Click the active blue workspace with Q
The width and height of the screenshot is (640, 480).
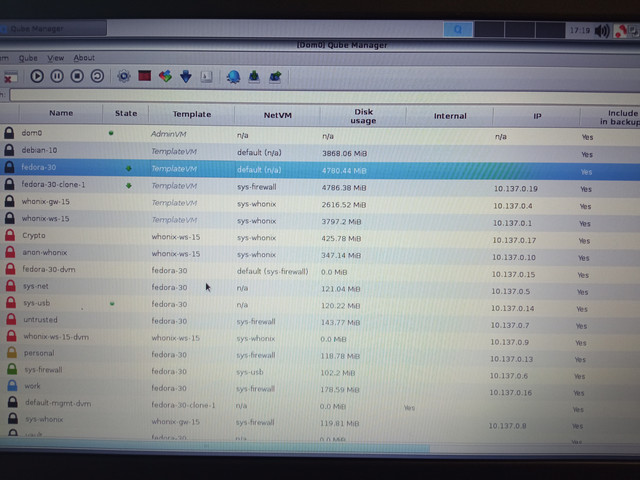point(458,29)
